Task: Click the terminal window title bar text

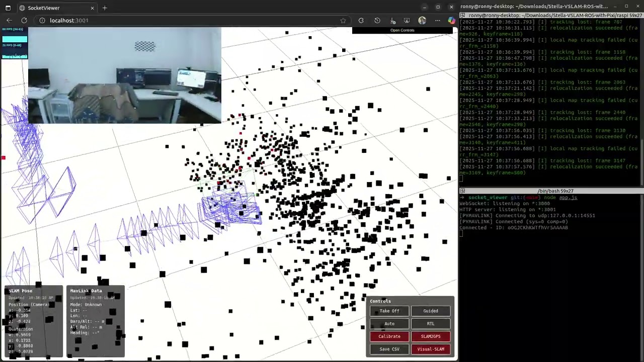Action: pyautogui.click(x=534, y=7)
